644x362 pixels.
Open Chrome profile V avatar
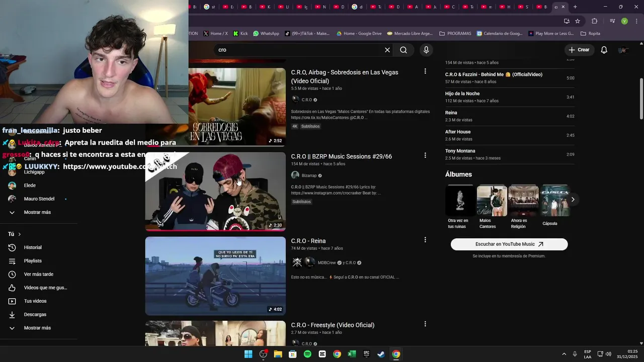(x=624, y=21)
